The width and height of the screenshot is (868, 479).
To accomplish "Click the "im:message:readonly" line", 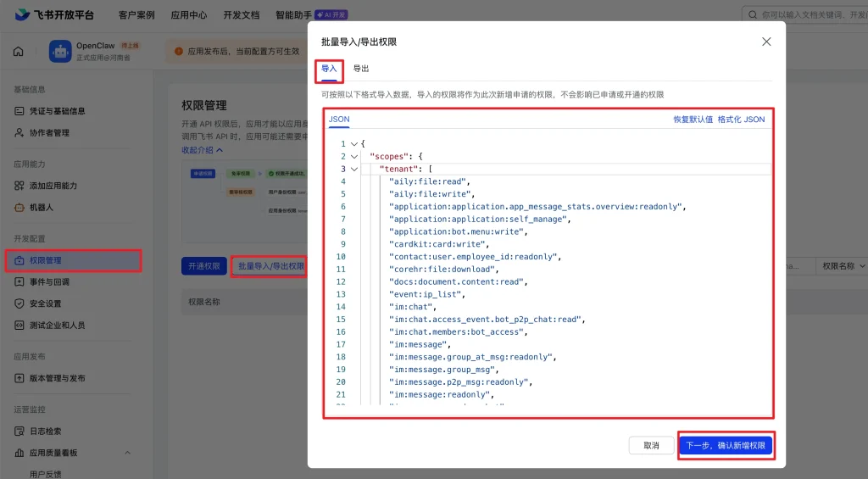I will pyautogui.click(x=441, y=394).
